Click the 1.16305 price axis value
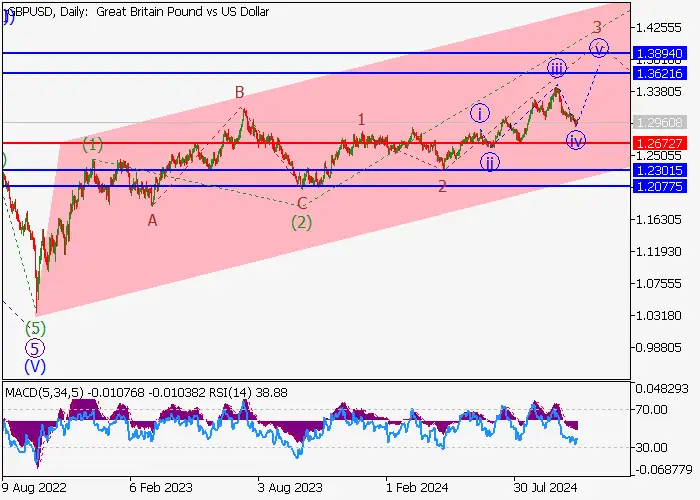Image resolution: width=700 pixels, height=500 pixels. tap(658, 220)
